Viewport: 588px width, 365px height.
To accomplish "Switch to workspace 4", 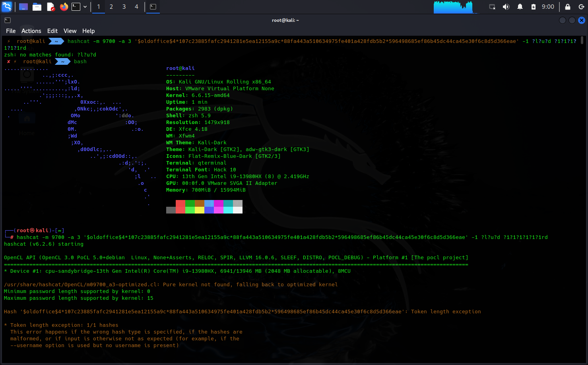I will pyautogui.click(x=136, y=7).
